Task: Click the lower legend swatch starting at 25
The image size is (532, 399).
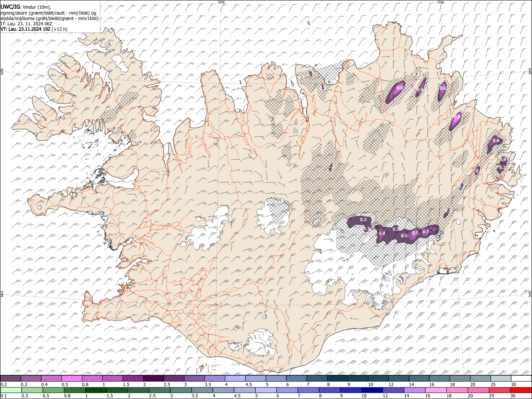Action: click(x=499, y=390)
